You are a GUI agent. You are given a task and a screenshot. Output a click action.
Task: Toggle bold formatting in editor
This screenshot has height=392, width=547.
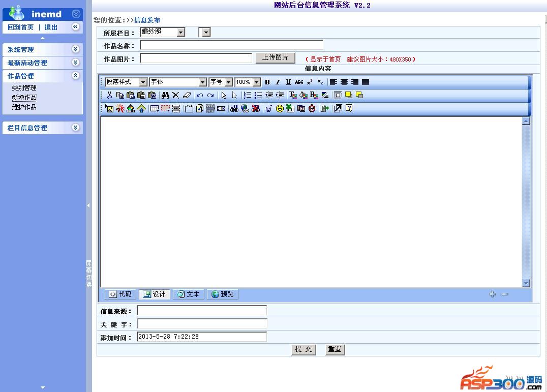point(267,82)
